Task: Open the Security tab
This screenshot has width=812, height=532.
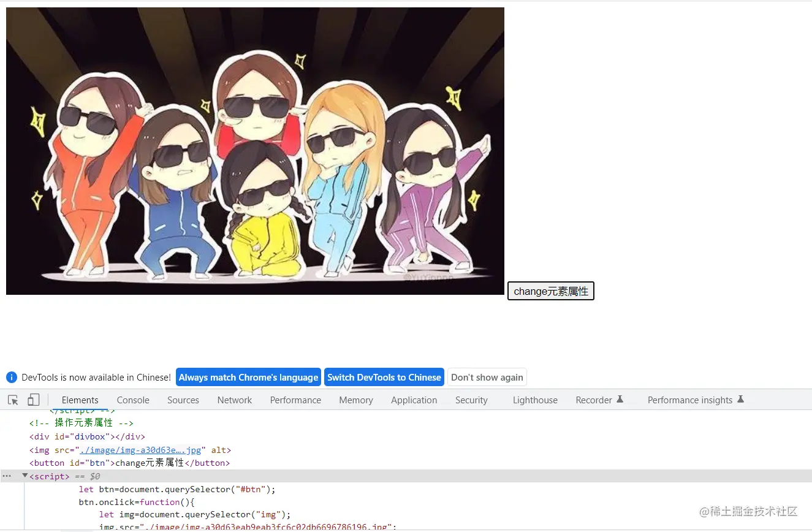Action: point(471,400)
